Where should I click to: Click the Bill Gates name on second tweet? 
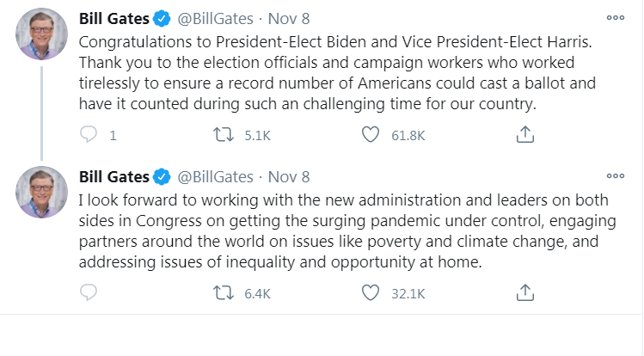tap(113, 177)
